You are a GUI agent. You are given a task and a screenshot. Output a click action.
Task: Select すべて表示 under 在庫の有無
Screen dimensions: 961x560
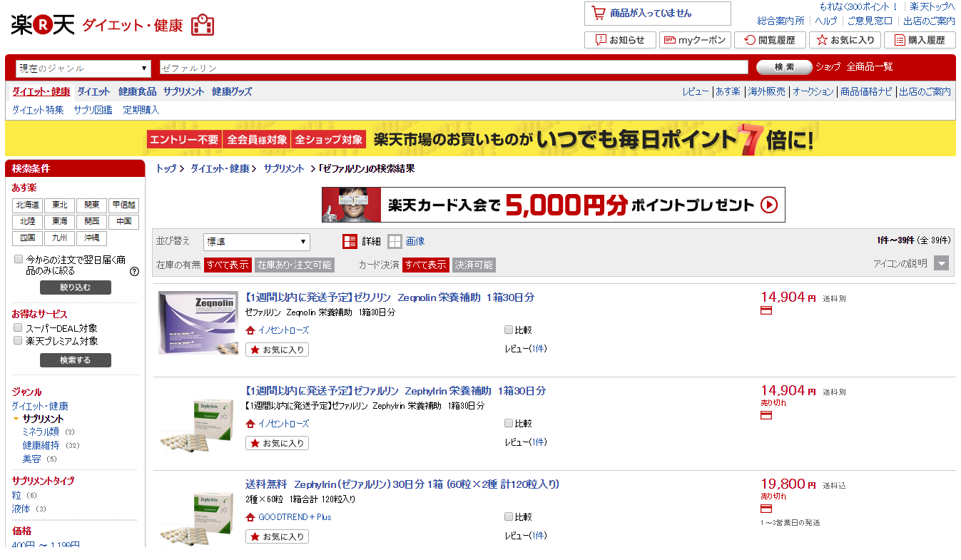tap(228, 265)
